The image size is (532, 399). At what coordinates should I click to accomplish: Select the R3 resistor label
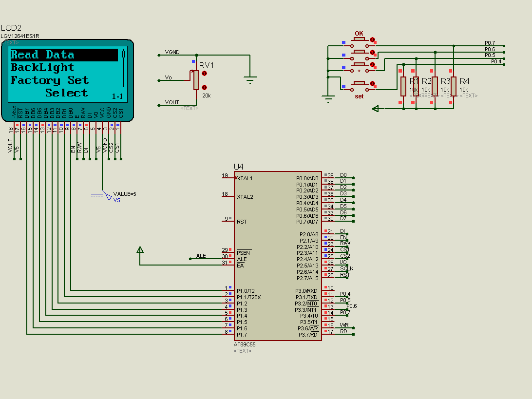click(445, 81)
